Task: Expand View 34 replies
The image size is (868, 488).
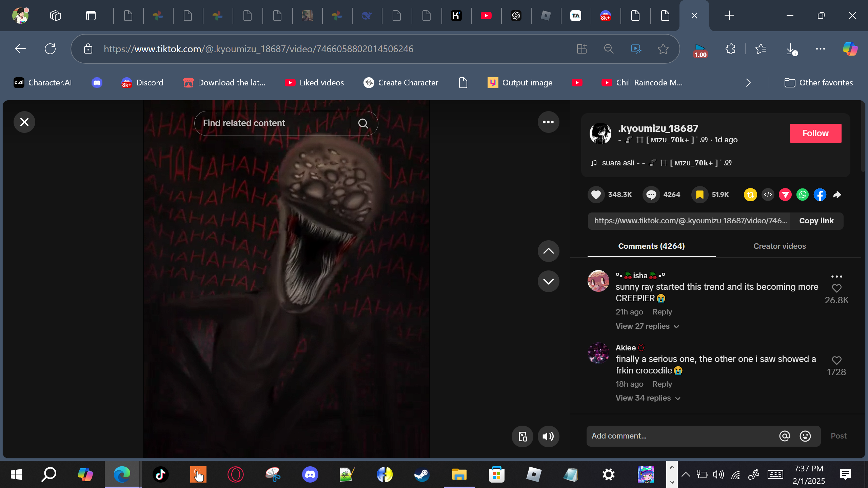Action: 648,398
